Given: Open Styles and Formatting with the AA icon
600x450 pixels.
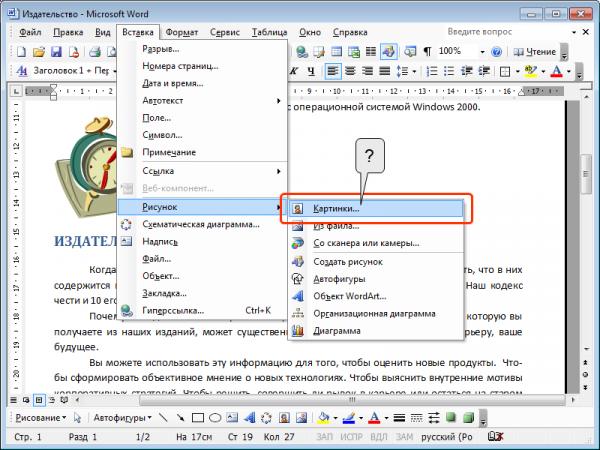Looking at the screenshot, I should 22,71.
